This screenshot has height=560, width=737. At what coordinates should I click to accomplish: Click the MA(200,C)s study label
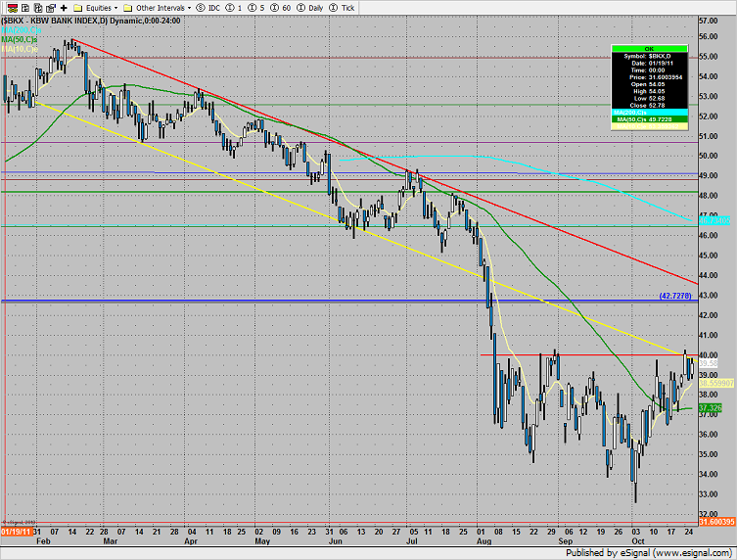point(22,30)
